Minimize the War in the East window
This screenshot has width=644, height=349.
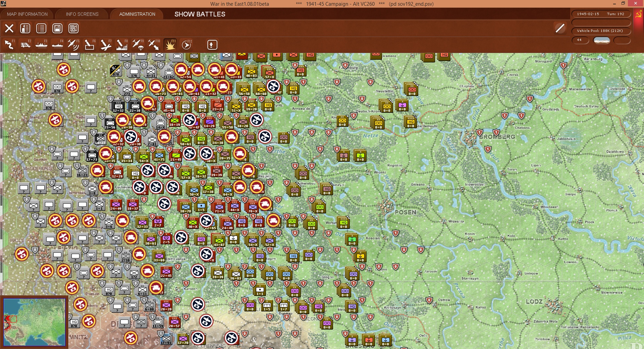(614, 4)
